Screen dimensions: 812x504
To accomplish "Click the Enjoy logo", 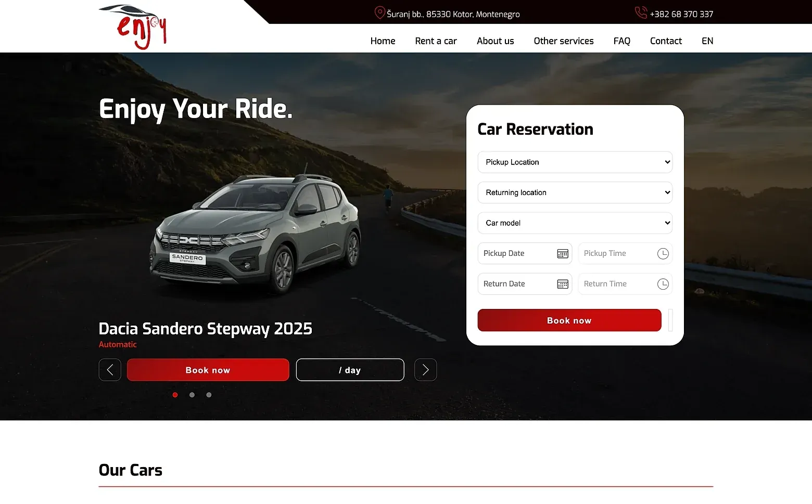I will 133,27.
